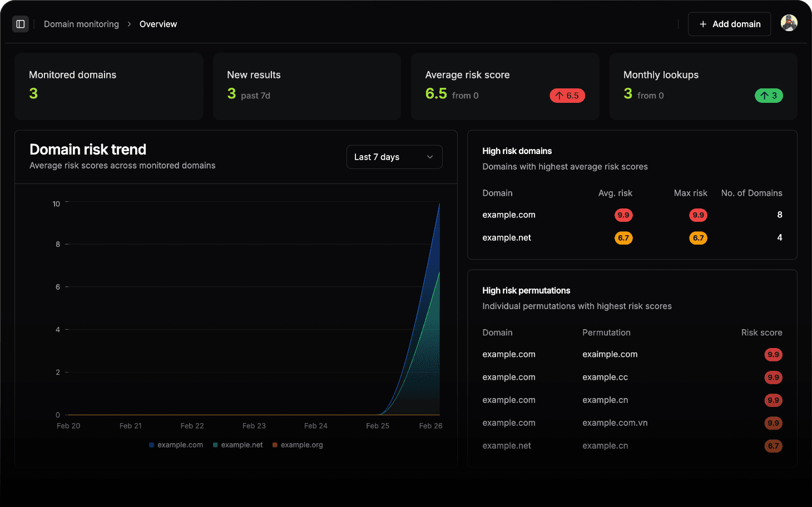Click example.com's 9.9 Max risk badge
Image resolution: width=812 pixels, height=507 pixels.
pos(698,215)
